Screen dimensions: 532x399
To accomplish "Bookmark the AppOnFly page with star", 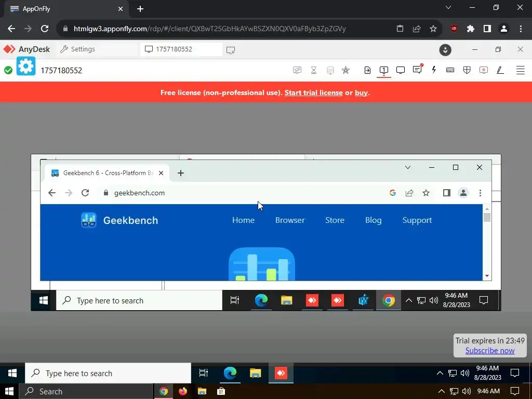I will [433, 29].
